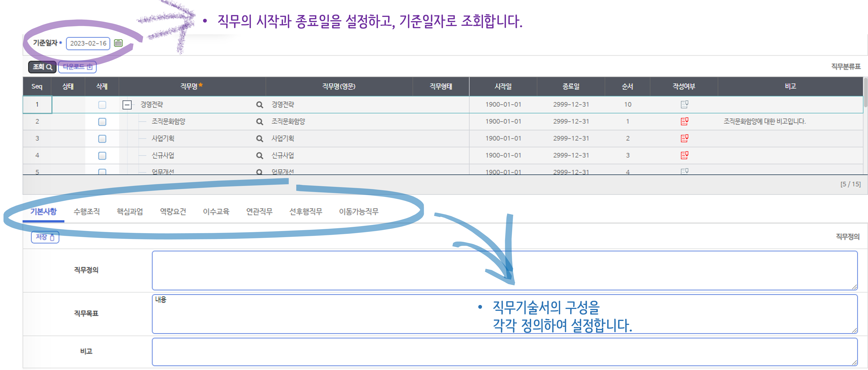868x370 pixels.
Task: Open red 작성여부 icon for 사업기획
Action: tap(684, 138)
